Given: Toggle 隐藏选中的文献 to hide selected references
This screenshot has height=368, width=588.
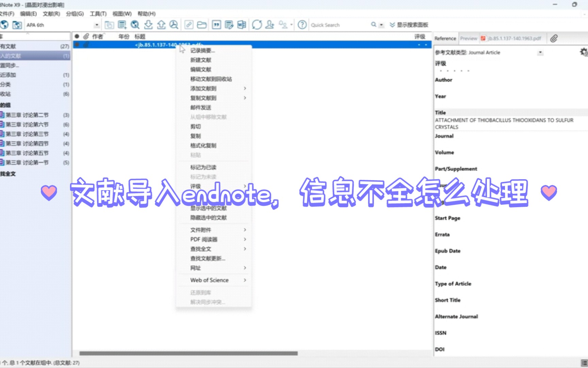Looking at the screenshot, I should [208, 217].
